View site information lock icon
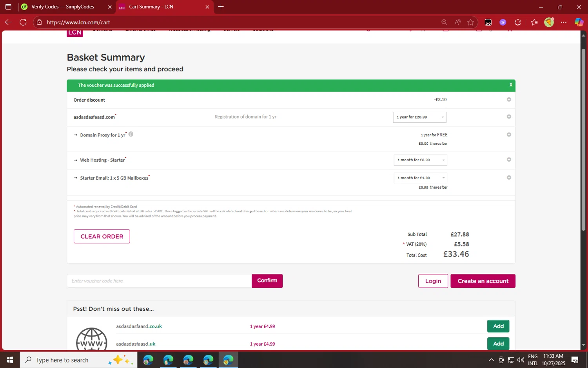Viewport: 588px width, 368px height. pyautogui.click(x=39, y=22)
